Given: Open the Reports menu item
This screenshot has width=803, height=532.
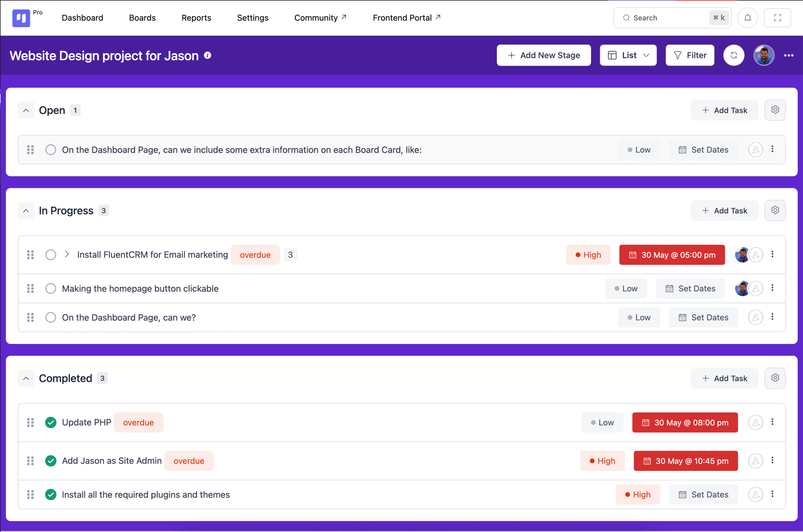Looking at the screenshot, I should 196,18.
